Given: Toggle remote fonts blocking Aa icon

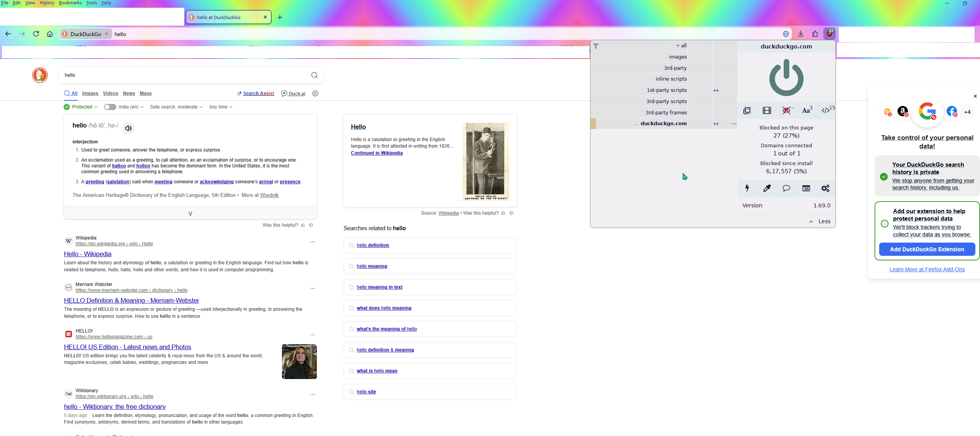Looking at the screenshot, I should 807,110.
